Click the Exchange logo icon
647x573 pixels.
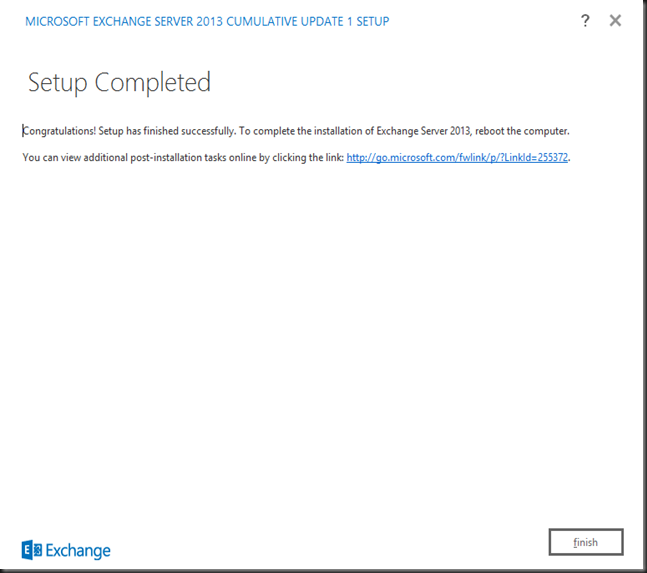click(32, 550)
